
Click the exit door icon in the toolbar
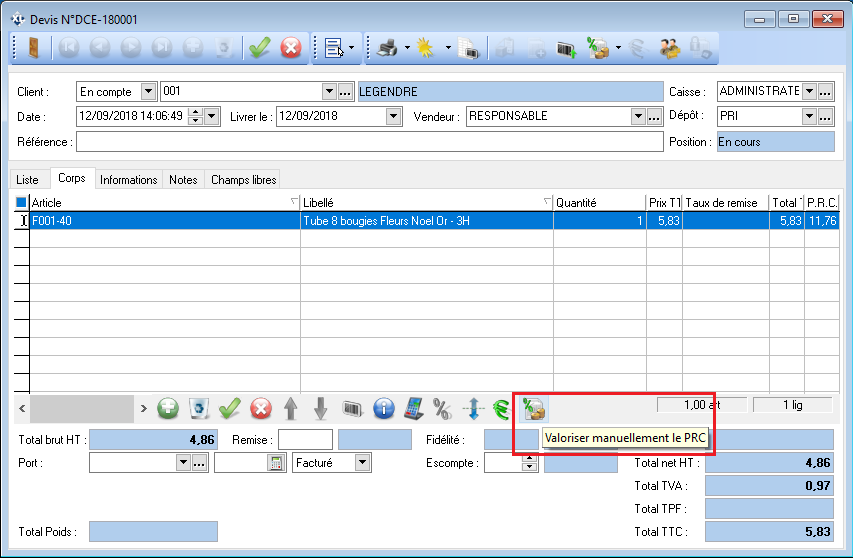(32, 48)
